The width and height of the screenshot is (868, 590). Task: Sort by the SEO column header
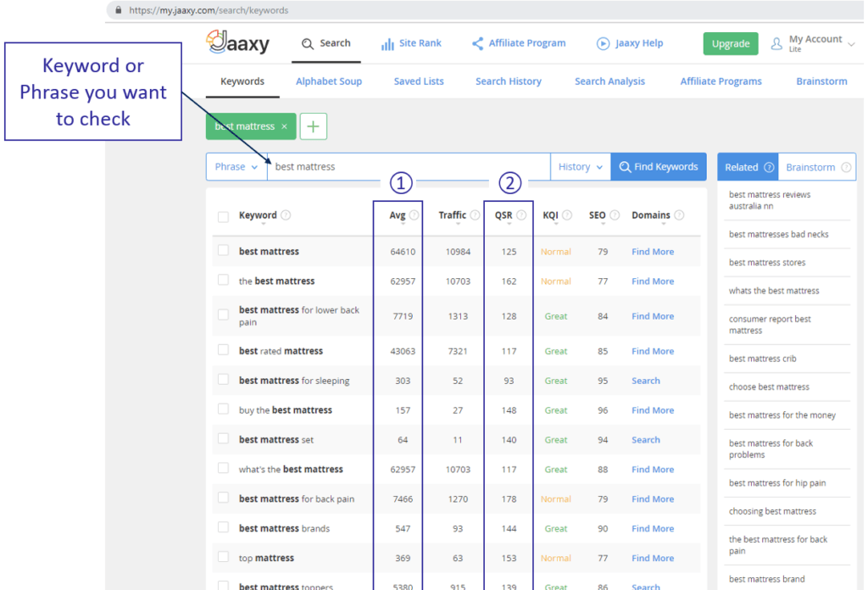point(598,215)
